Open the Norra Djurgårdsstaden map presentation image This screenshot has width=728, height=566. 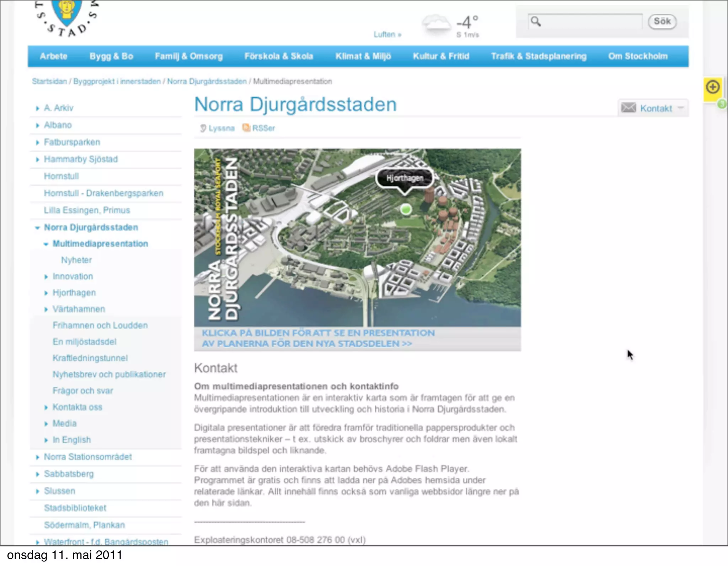tap(358, 238)
